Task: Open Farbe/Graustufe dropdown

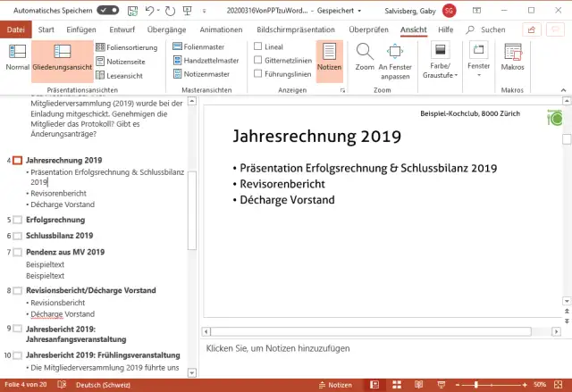Action: (440, 61)
